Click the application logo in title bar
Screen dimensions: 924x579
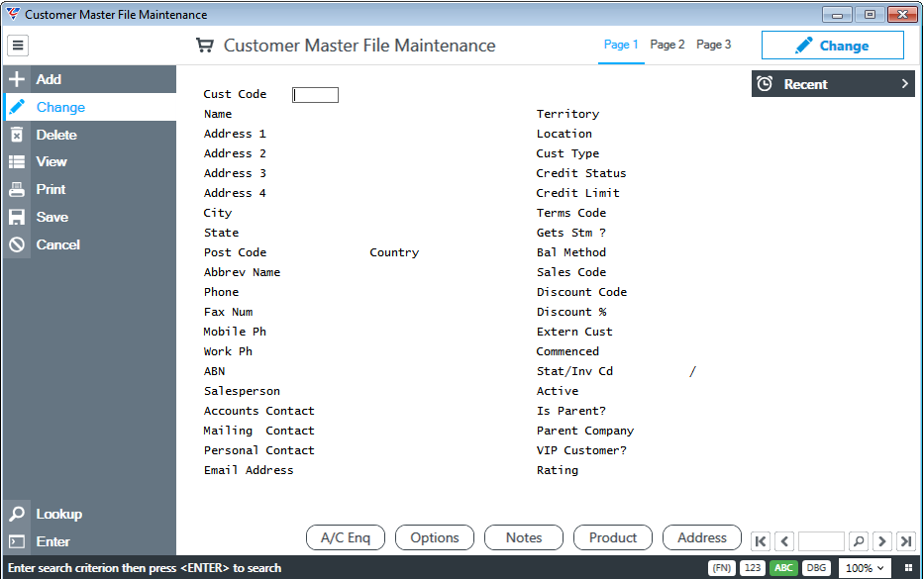[x=12, y=14]
